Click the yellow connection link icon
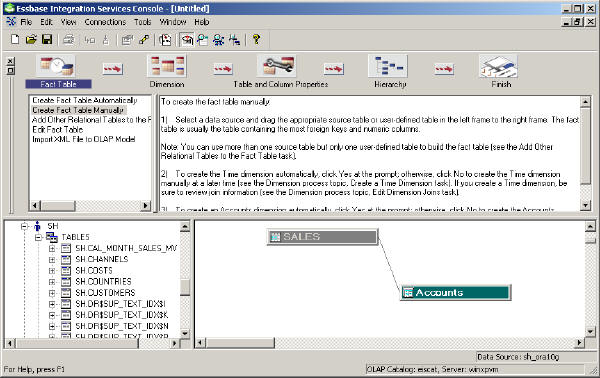600x378 pixels. point(144,39)
